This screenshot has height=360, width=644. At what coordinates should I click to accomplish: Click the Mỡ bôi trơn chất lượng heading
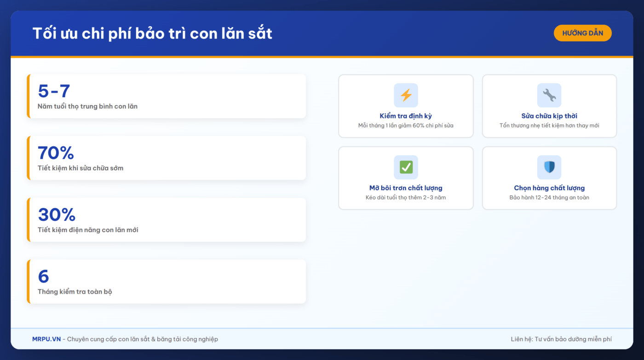click(x=406, y=188)
